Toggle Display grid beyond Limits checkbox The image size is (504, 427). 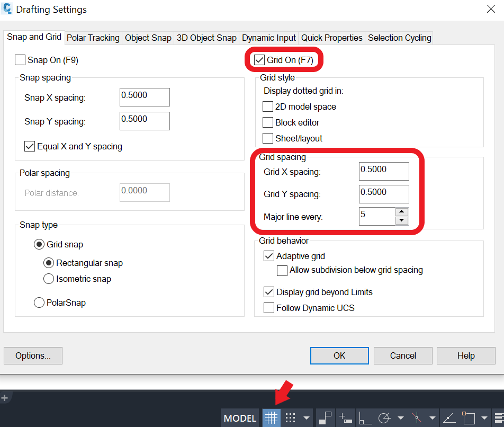tap(269, 292)
